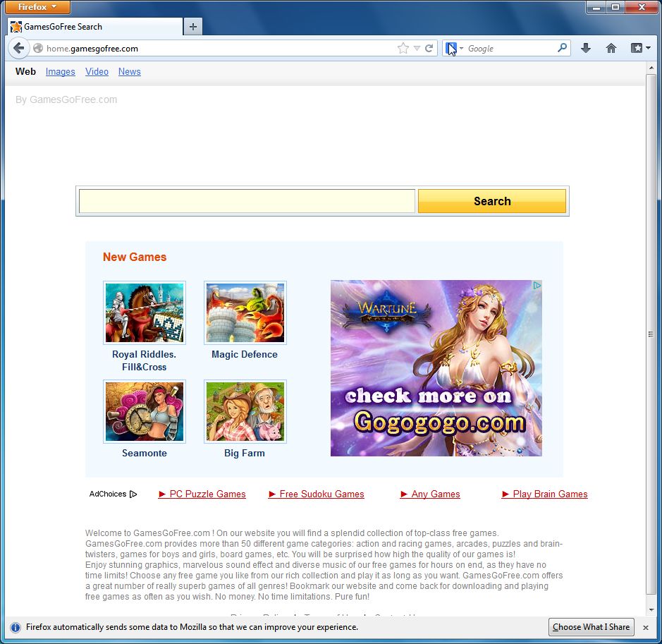Click the AdChoices label below games
The image size is (662, 644).
[113, 494]
